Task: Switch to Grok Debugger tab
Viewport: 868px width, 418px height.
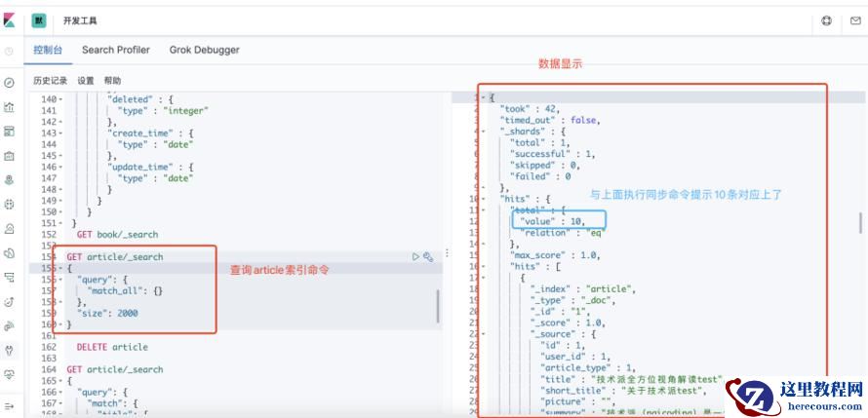Action: click(204, 50)
